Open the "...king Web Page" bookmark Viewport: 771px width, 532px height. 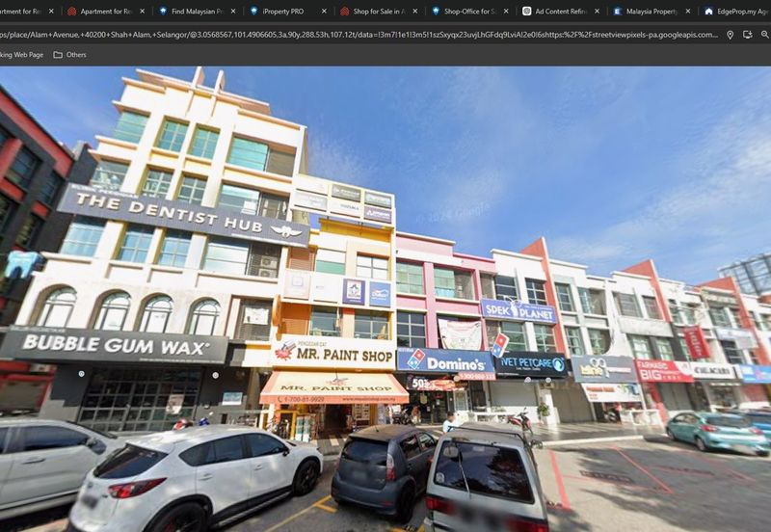21,55
